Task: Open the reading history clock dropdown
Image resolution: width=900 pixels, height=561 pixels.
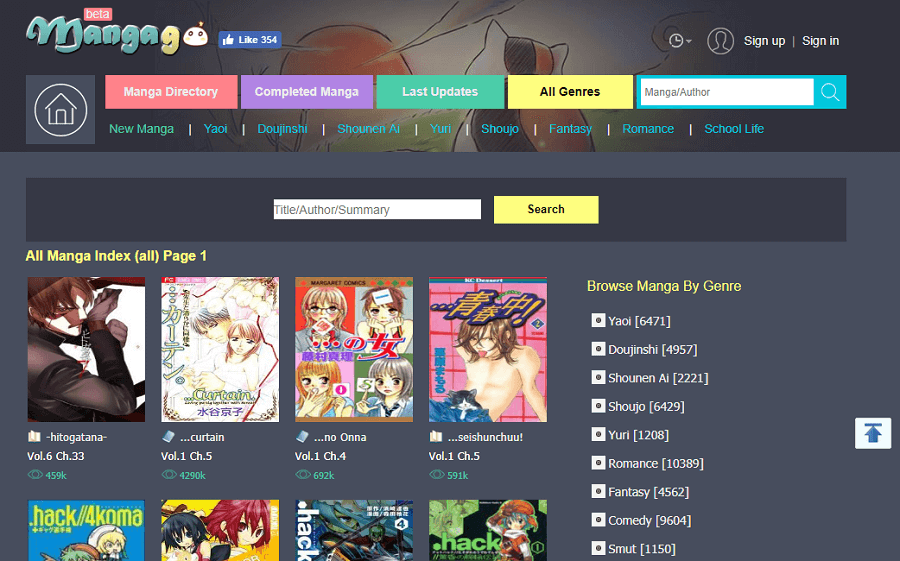Action: (x=679, y=41)
